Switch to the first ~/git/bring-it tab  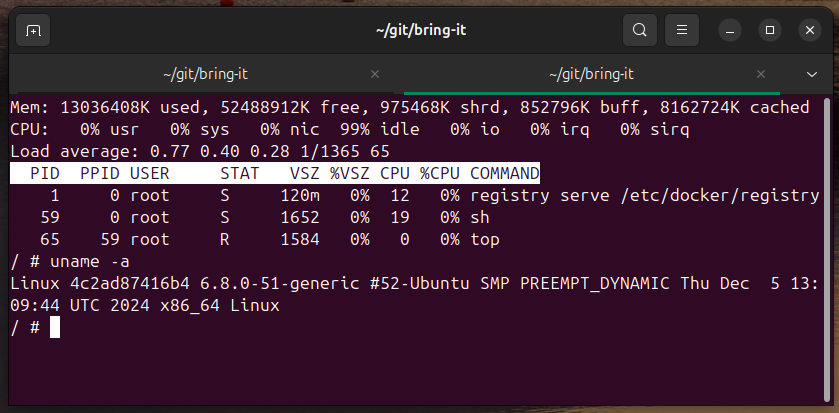click(x=205, y=74)
